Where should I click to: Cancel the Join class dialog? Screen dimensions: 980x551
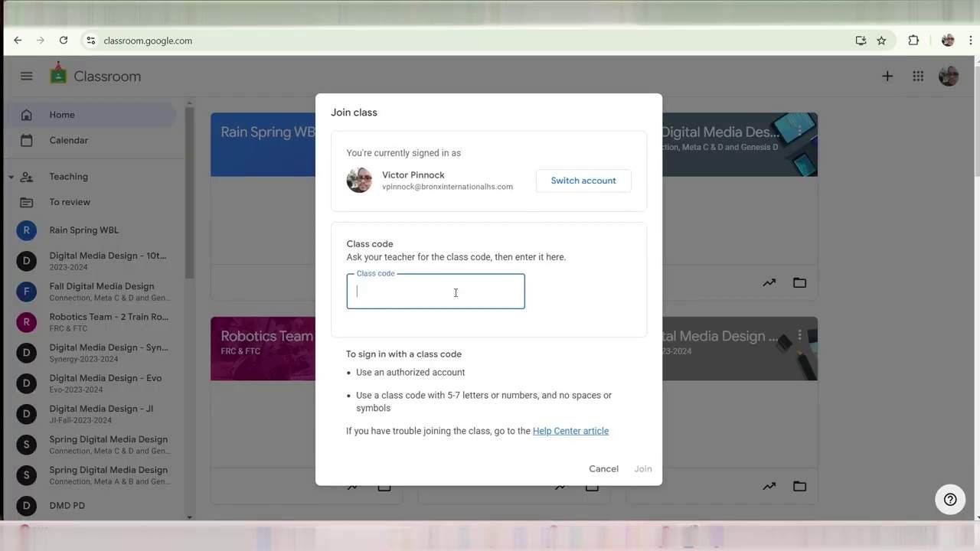pyautogui.click(x=603, y=468)
